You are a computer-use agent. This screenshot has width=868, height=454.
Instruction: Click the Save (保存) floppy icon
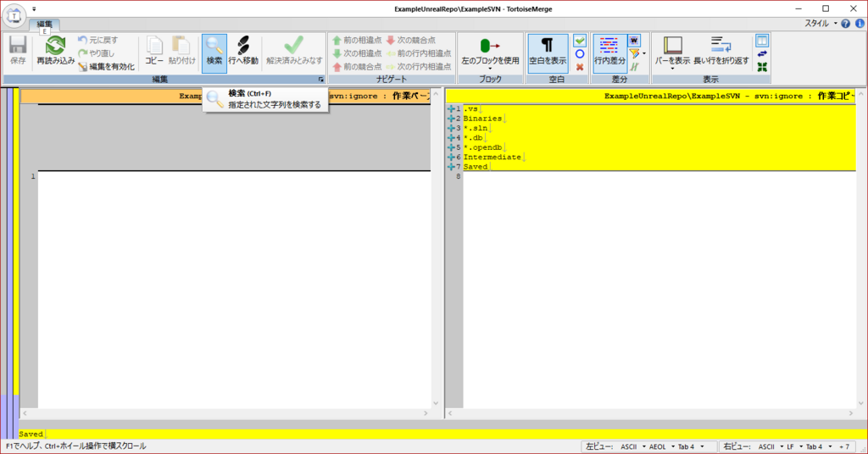[18, 51]
